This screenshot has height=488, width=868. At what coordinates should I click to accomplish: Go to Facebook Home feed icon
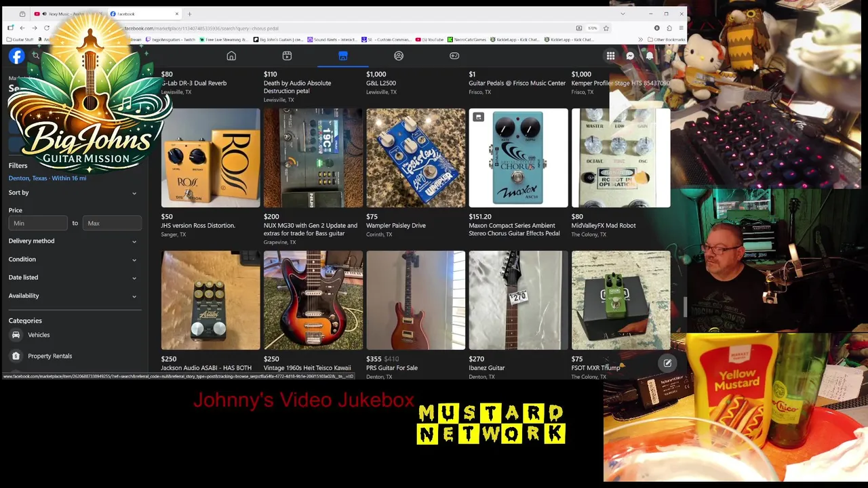click(231, 56)
